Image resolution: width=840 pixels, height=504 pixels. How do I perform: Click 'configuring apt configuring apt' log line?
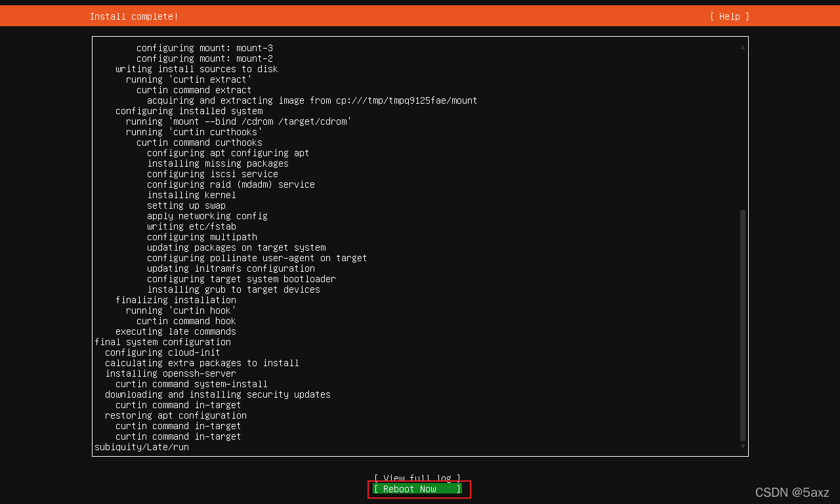point(228,153)
